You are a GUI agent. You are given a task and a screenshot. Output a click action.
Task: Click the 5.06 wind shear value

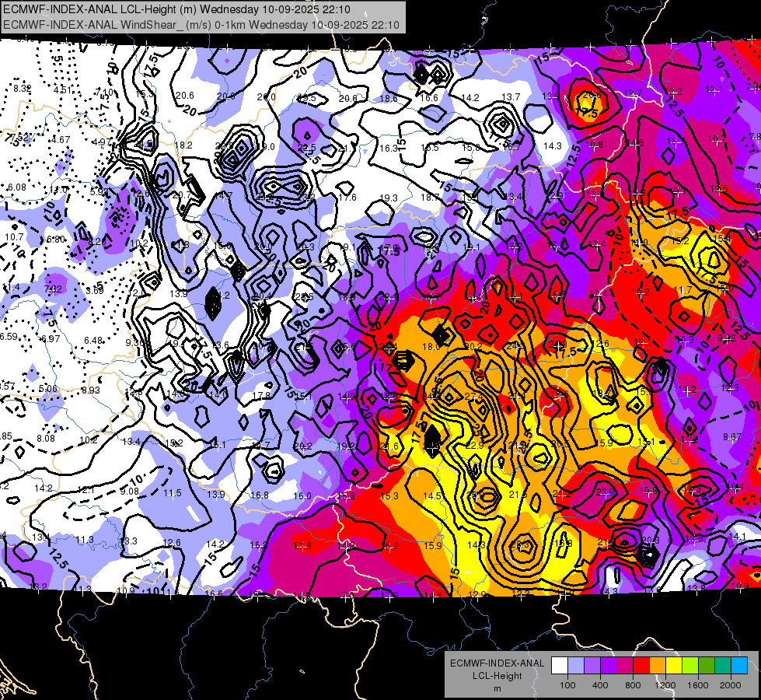[47, 388]
